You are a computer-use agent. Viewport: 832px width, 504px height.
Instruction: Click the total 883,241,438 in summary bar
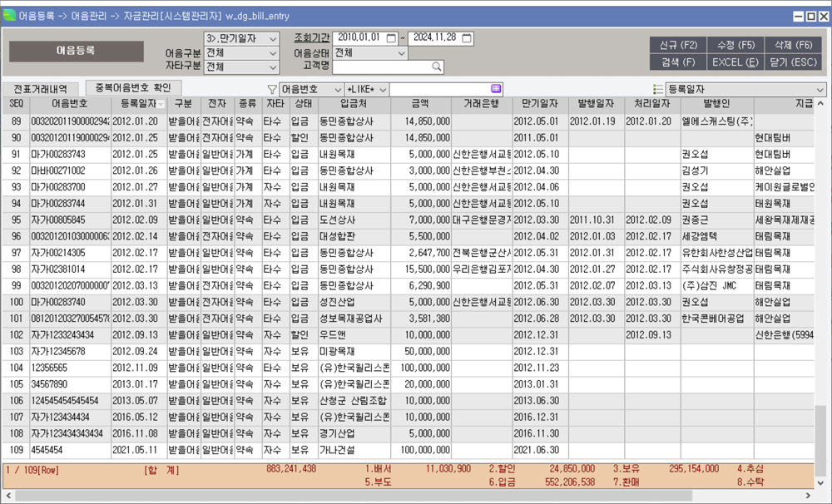[x=291, y=469]
